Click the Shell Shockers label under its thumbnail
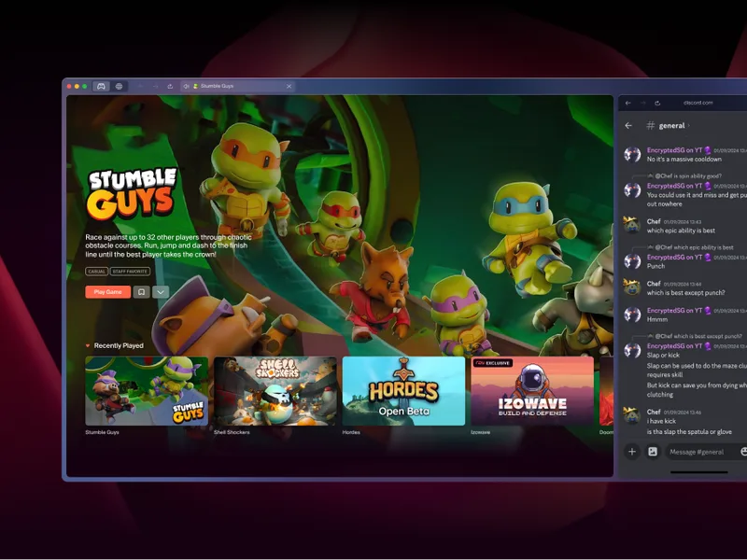 point(232,432)
